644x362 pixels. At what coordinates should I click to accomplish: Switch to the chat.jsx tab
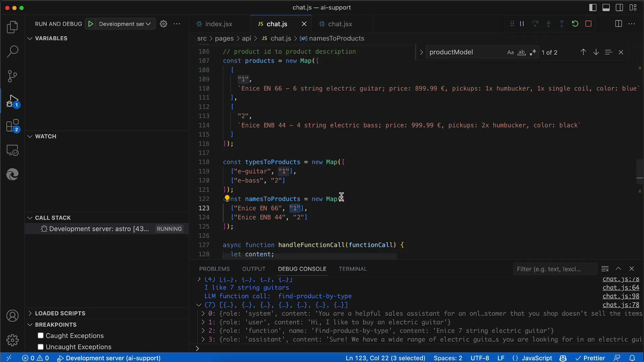(340, 24)
